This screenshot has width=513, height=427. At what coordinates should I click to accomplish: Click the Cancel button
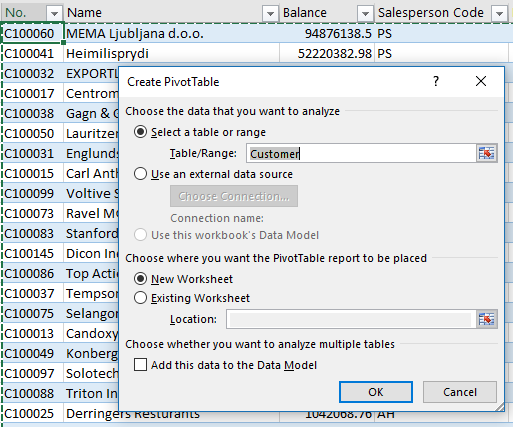460,392
